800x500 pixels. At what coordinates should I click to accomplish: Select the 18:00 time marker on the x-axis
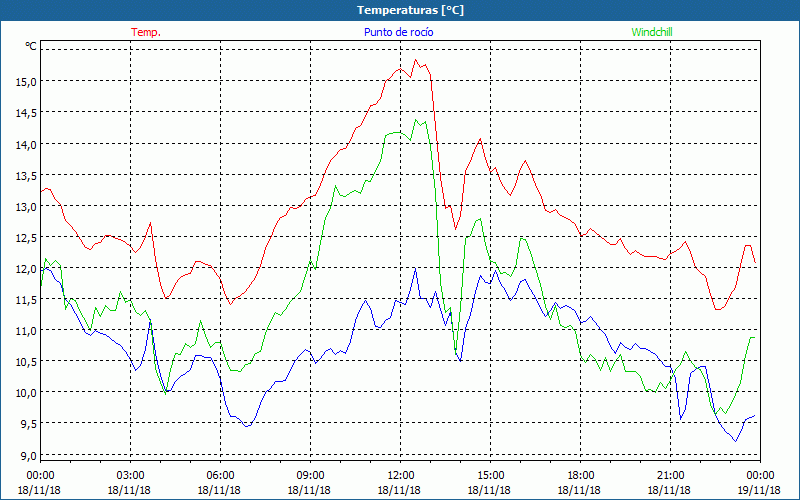tap(580, 475)
